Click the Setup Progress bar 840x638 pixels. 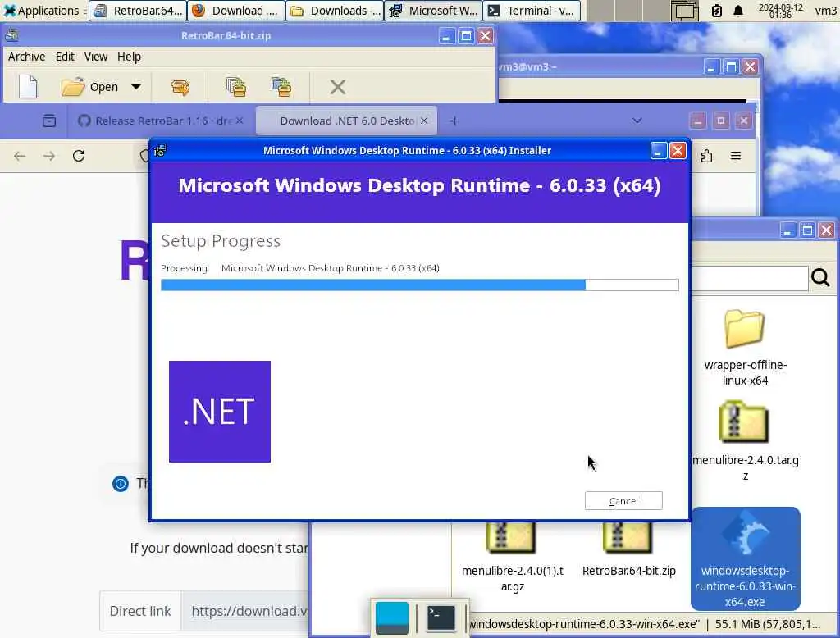420,285
